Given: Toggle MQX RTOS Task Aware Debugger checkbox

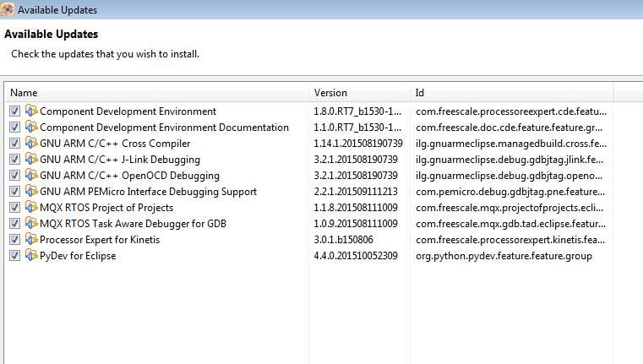Looking at the screenshot, I should pyautogui.click(x=14, y=224).
